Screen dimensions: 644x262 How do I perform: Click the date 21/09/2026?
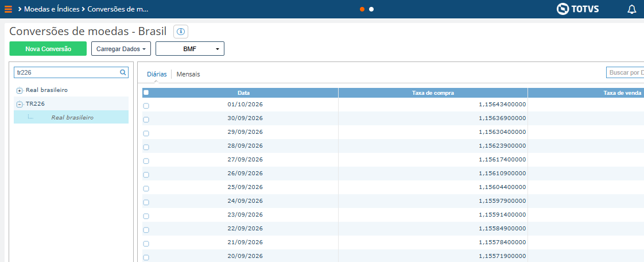pyautogui.click(x=245, y=242)
